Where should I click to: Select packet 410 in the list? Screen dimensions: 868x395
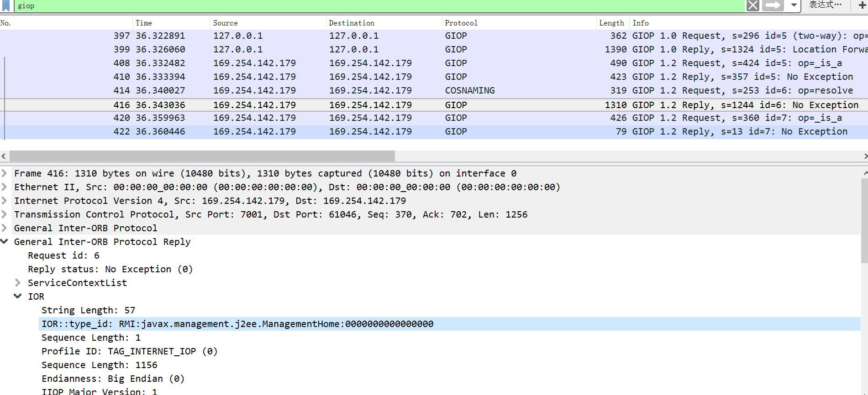434,77
